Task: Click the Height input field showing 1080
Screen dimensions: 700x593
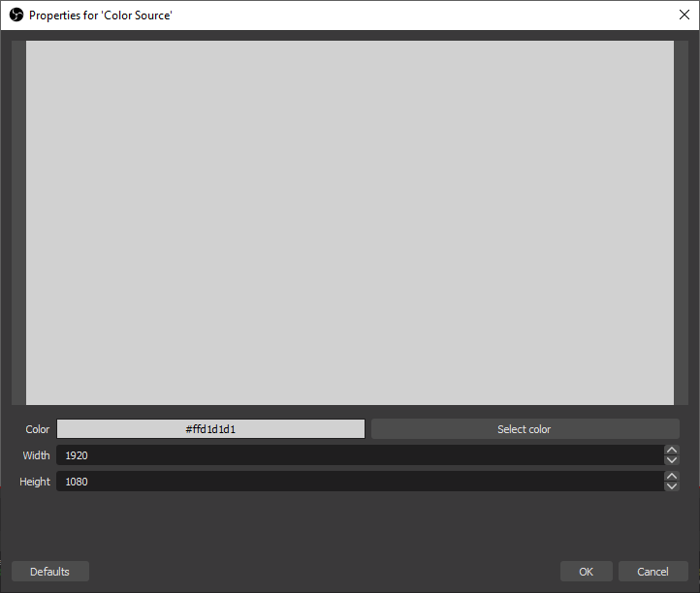Action: point(360,482)
